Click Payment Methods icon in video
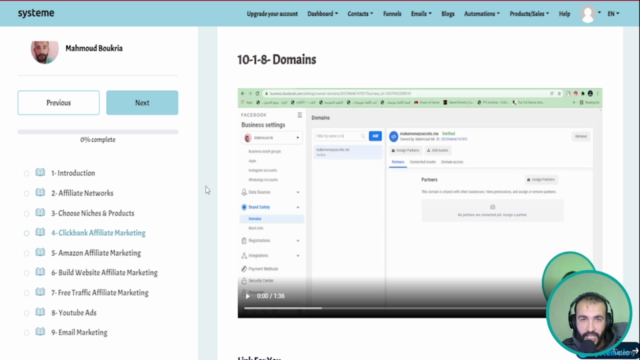Viewport: 640px width, 360px height. 244,269
